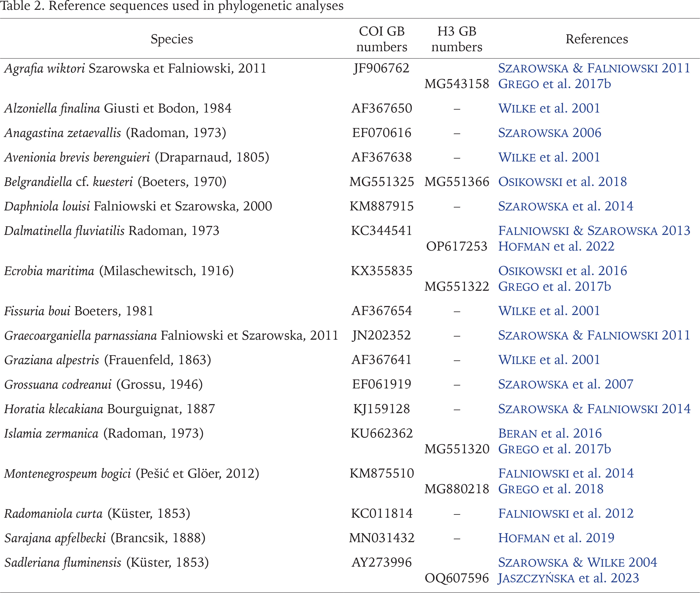This screenshot has height=593, width=700.
Task: Select the COI number AF367654
Action: (x=381, y=311)
